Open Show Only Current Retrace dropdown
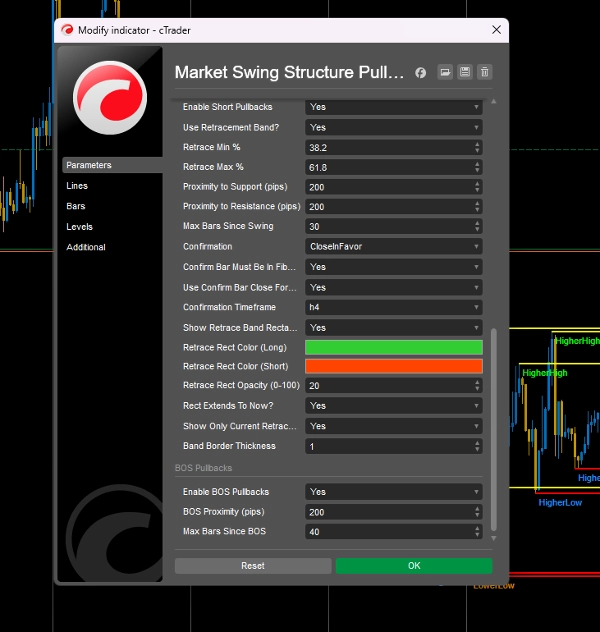This screenshot has height=632, width=600. tap(394, 426)
